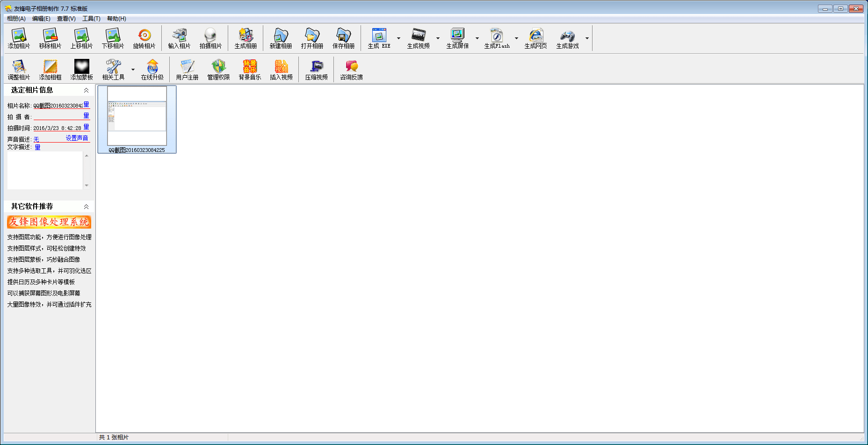Click the 移除相片 (remove photo) icon

(50, 38)
